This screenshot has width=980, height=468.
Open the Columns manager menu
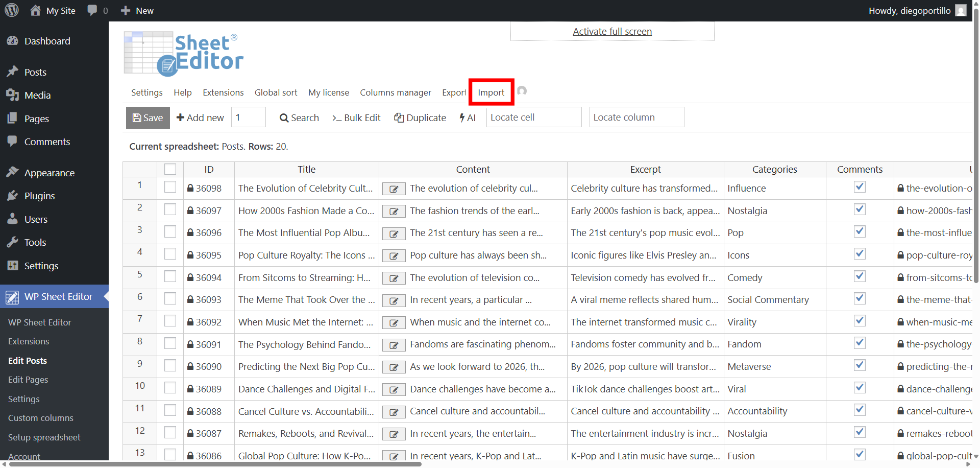click(395, 92)
